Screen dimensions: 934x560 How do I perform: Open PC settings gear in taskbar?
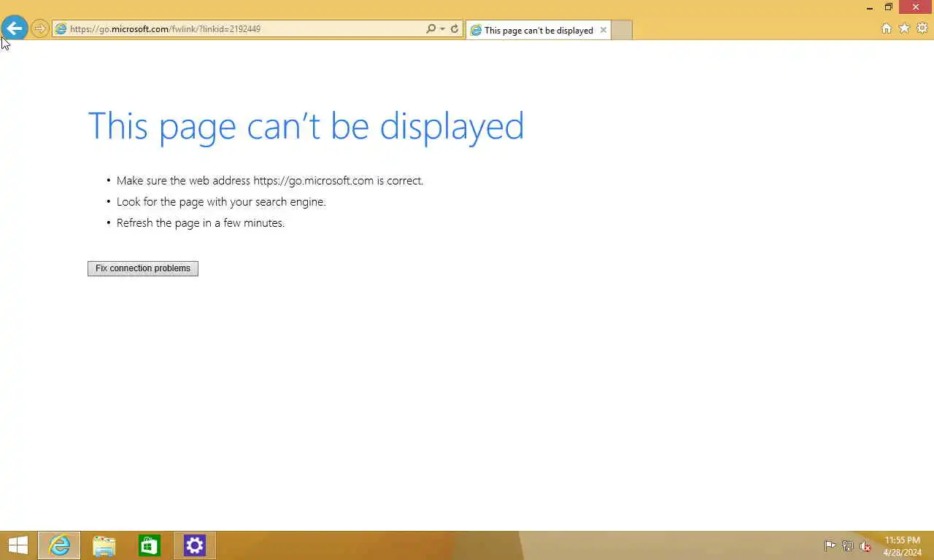tap(195, 545)
